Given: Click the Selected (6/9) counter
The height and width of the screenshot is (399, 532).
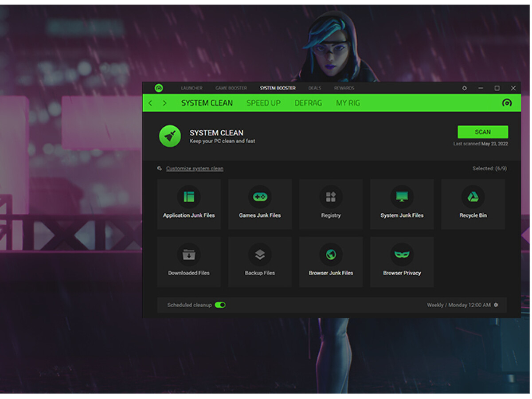Looking at the screenshot, I should [490, 168].
